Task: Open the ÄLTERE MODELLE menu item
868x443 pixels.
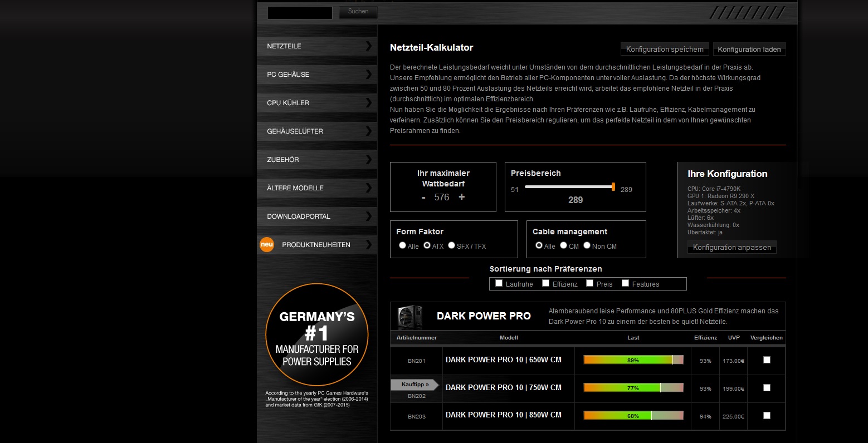Action: pyautogui.click(x=317, y=188)
